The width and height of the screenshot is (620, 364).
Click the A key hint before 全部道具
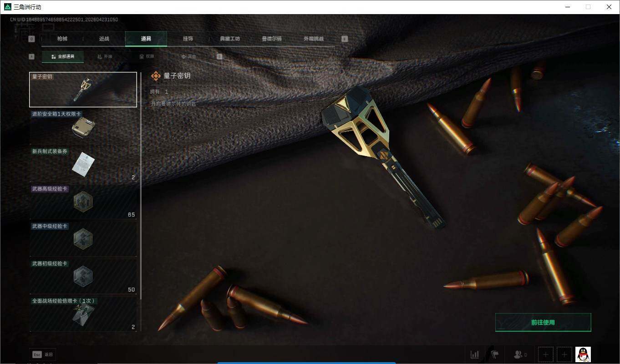click(x=31, y=57)
